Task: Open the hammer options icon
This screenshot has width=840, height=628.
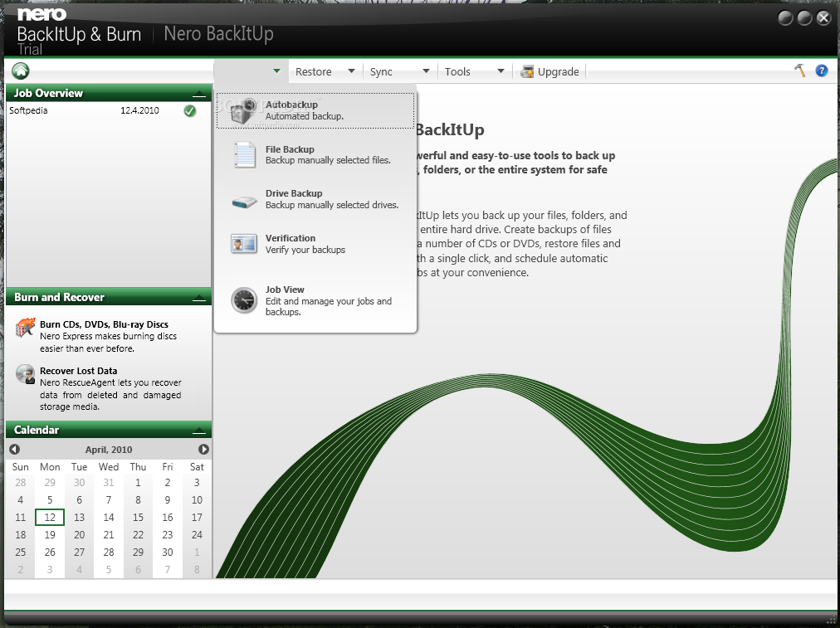Action: [800, 71]
